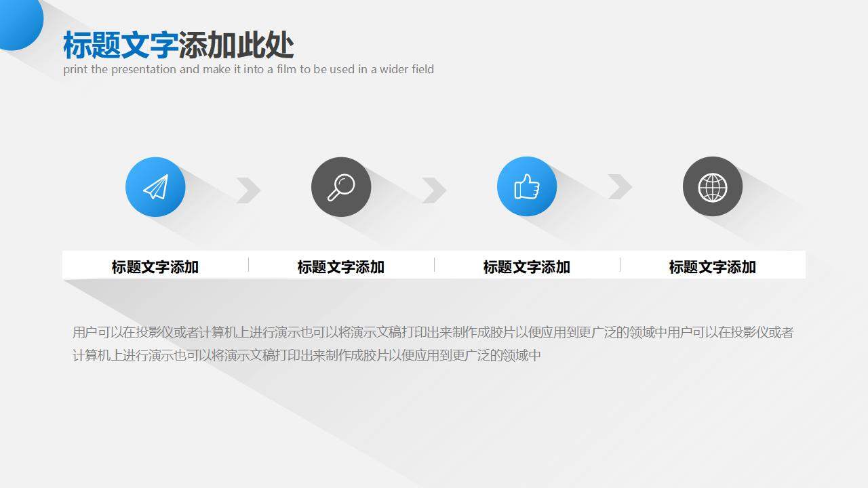Click the second paragraph line starting 计算机上进行演示
Viewport: 868px width, 488px height.
tap(307, 355)
